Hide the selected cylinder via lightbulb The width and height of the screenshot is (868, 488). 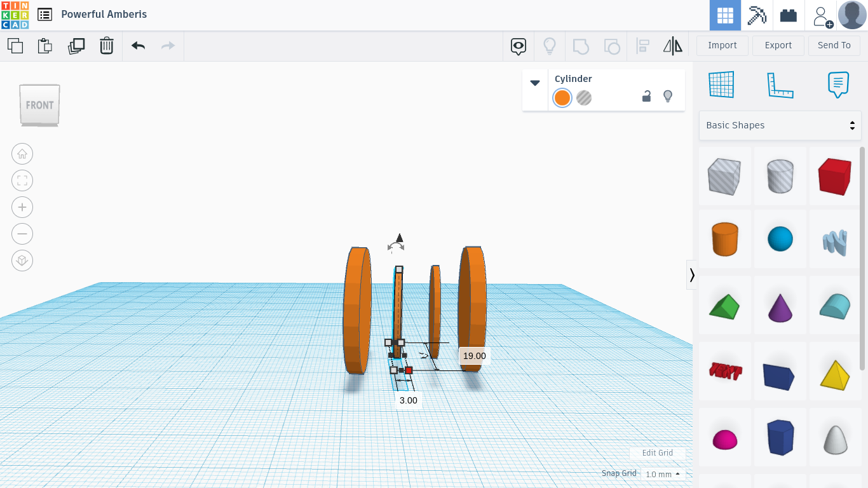point(668,97)
